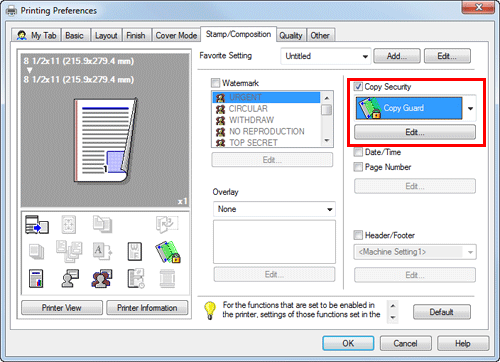Screen dimensions: 500x362
Task: Click the Printer Information button
Action: (147, 308)
